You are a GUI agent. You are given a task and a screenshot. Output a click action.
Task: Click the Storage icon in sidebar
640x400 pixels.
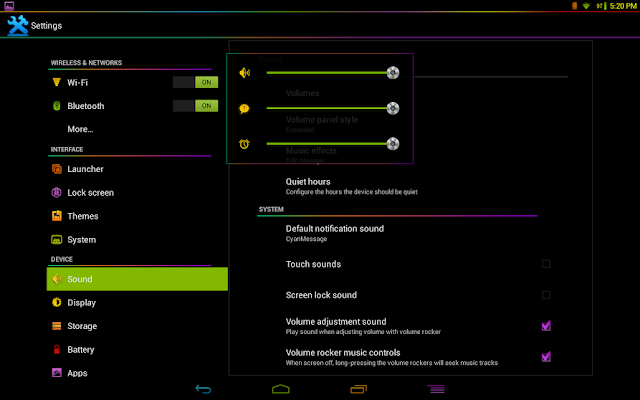57,326
